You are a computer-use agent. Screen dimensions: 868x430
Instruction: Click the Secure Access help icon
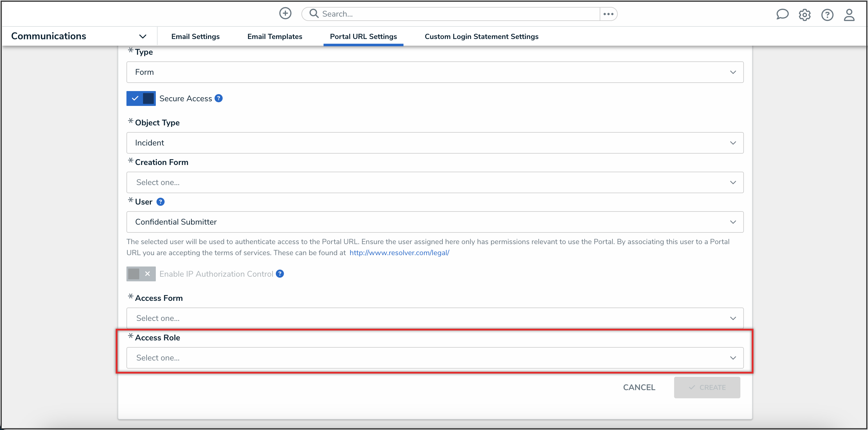pyautogui.click(x=218, y=98)
